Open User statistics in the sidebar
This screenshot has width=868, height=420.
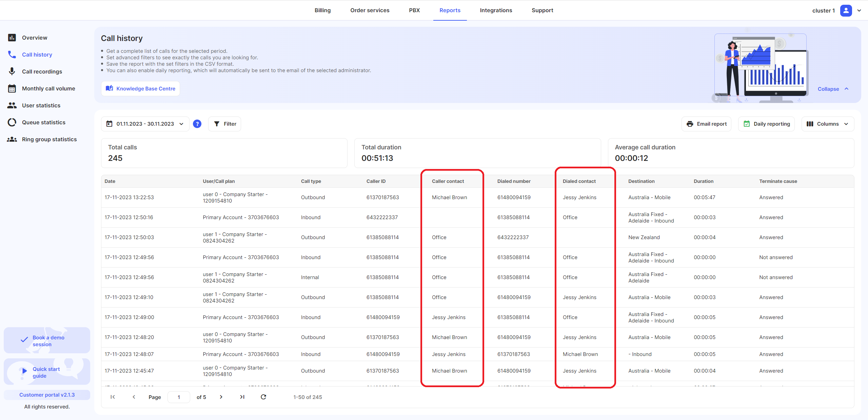41,105
